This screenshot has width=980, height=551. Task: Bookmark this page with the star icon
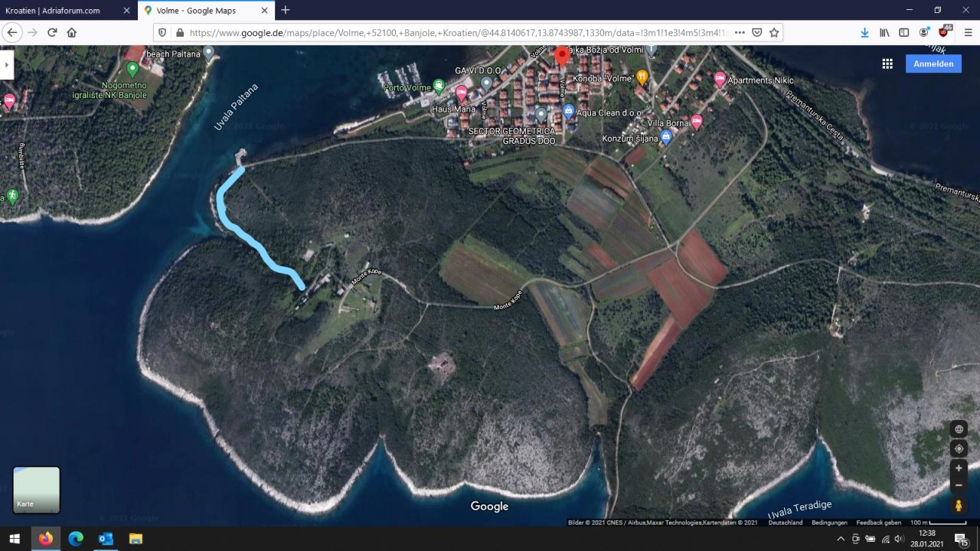(774, 32)
